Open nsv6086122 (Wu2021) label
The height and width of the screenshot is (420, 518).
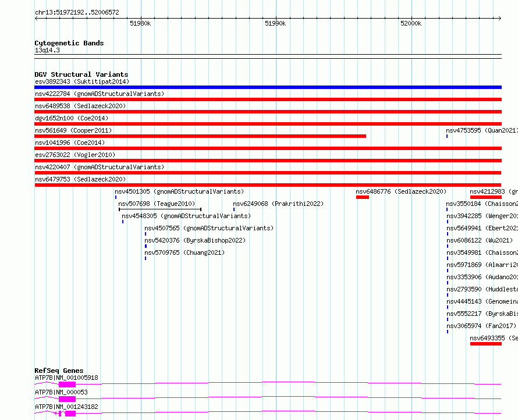(480, 240)
